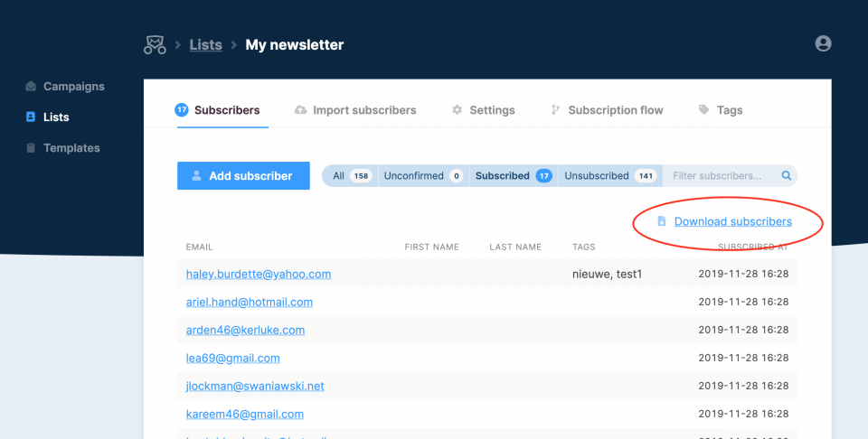Viewport: 868px width, 439px height.
Task: Open the Subscription flow tab
Action: (x=616, y=110)
